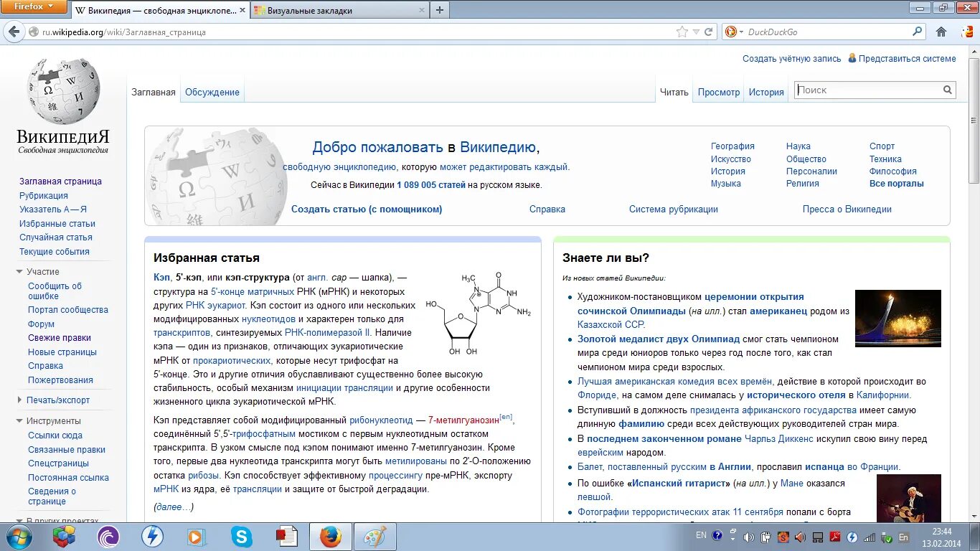Open a new tab with the plus button
The image size is (980, 551).
(x=440, y=10)
